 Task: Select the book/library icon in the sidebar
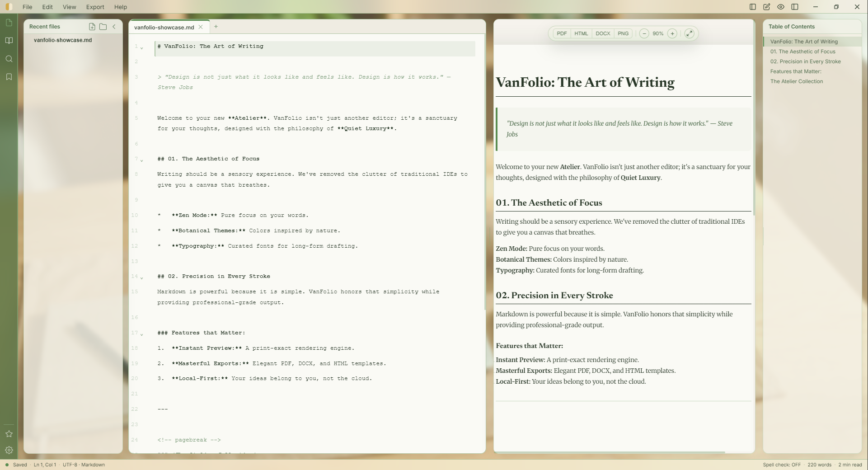9,40
